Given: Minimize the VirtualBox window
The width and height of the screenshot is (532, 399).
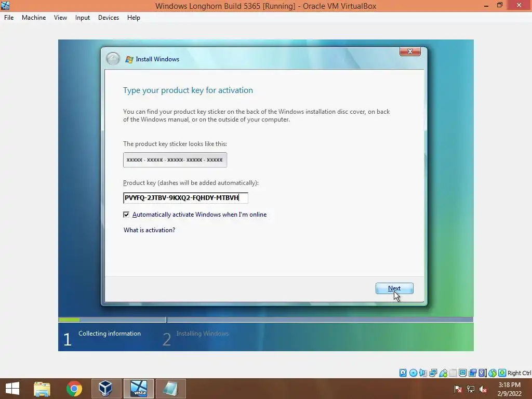Looking at the screenshot, I should coord(486,5).
